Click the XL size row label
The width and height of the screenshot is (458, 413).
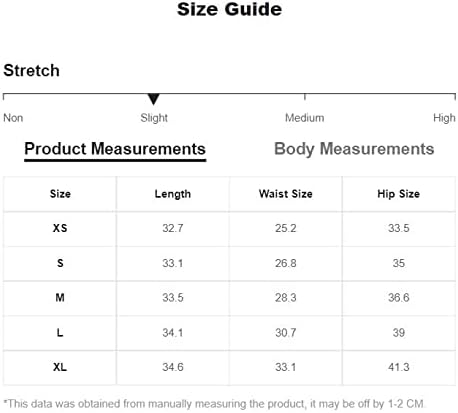[60, 367]
